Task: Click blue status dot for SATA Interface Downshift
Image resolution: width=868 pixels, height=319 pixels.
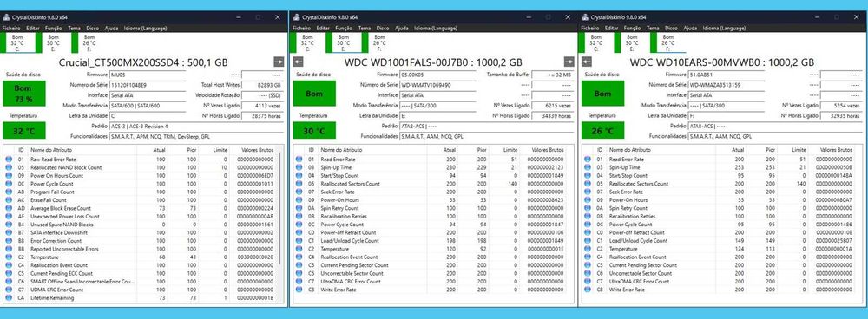Action: pos(9,233)
